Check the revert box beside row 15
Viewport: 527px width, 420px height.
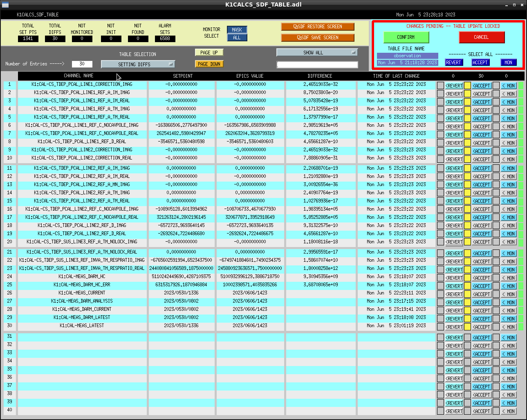440,201
